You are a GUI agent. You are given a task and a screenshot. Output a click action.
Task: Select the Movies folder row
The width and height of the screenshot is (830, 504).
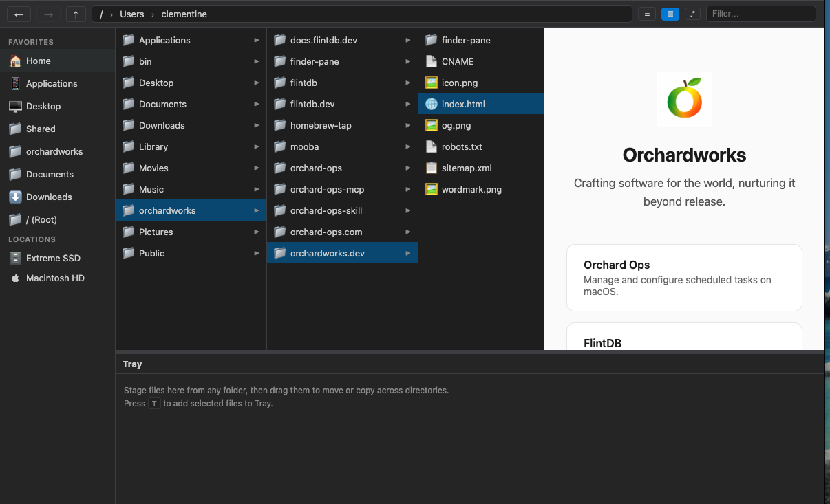click(191, 168)
